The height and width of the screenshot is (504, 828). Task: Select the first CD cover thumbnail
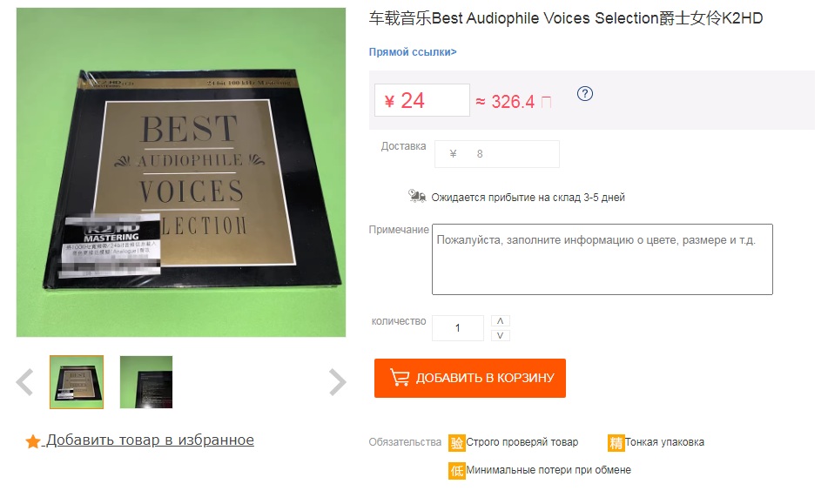77,382
